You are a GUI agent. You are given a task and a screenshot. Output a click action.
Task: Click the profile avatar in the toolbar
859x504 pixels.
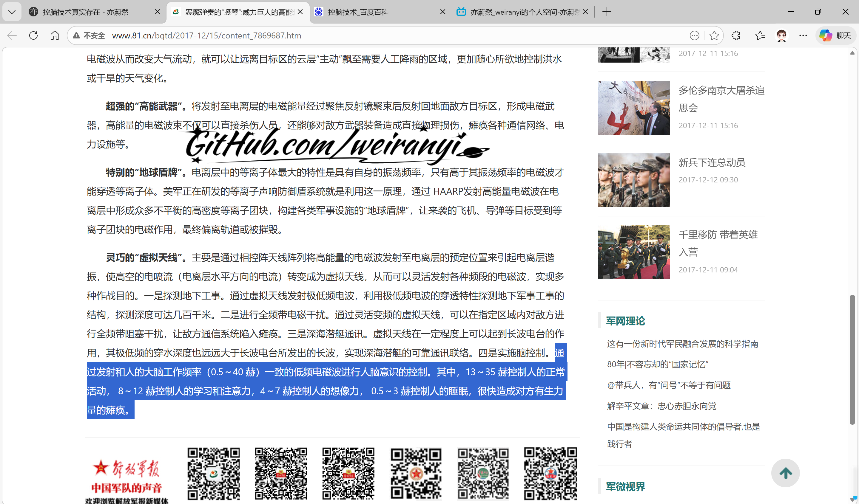click(x=781, y=35)
